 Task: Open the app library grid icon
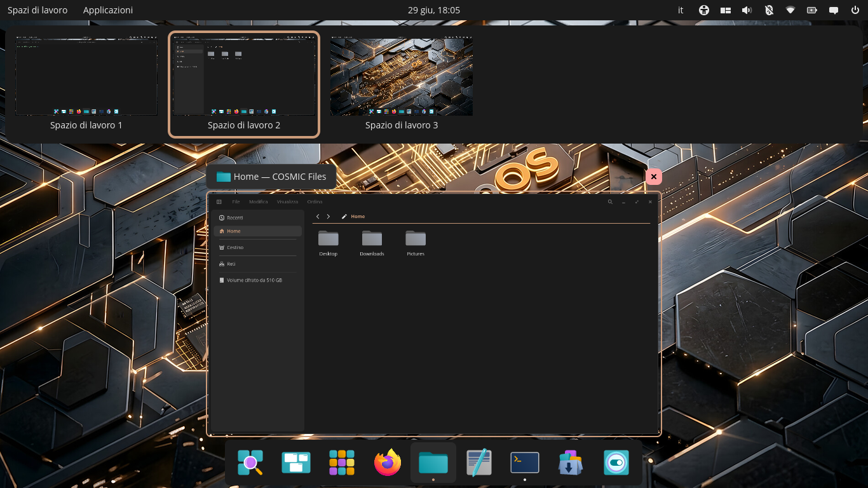(x=342, y=463)
